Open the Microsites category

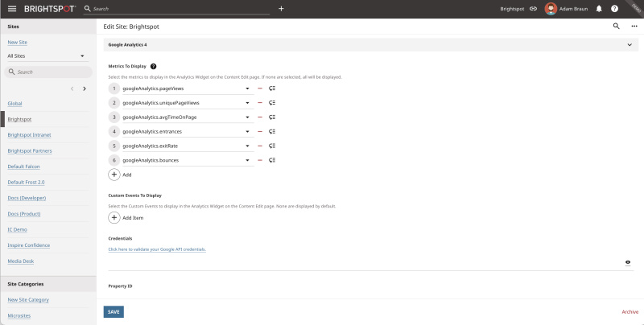click(x=19, y=315)
